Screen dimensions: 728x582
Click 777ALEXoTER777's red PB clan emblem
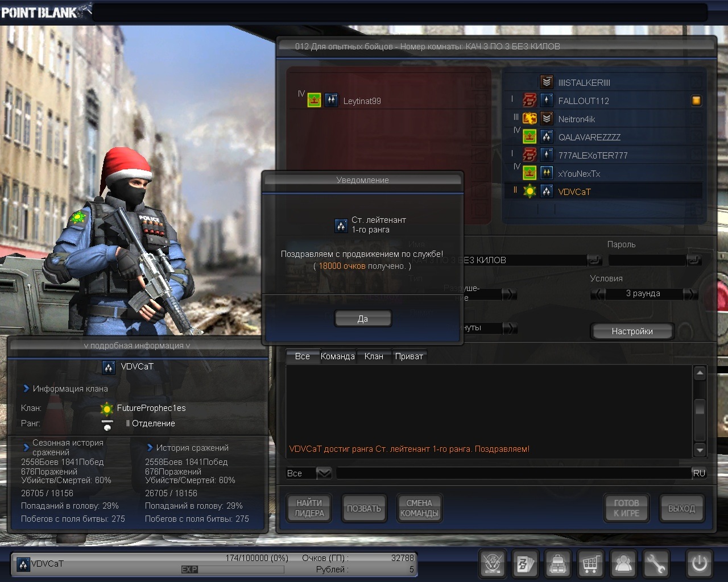click(530, 155)
